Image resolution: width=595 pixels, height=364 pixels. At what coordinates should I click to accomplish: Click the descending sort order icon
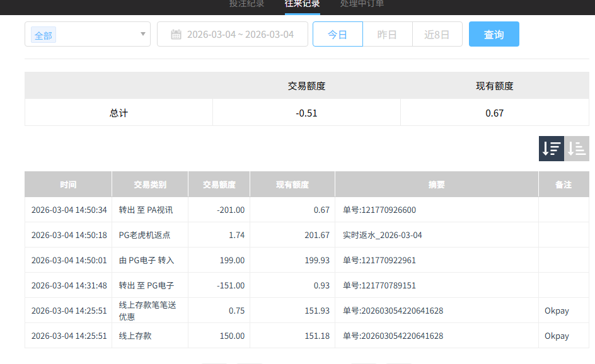point(552,149)
